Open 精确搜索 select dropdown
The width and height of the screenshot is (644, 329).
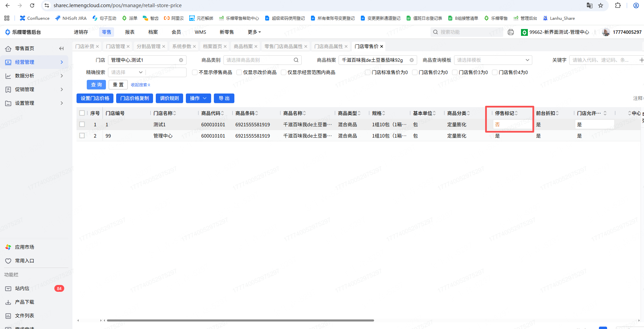127,72
